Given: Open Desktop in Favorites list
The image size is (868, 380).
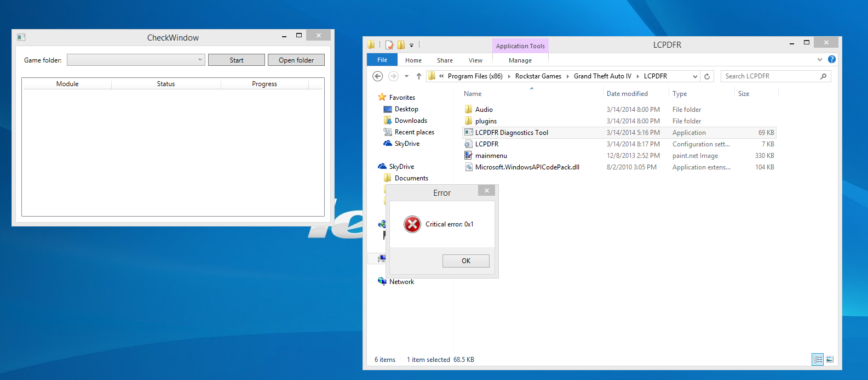Looking at the screenshot, I should coord(406,109).
